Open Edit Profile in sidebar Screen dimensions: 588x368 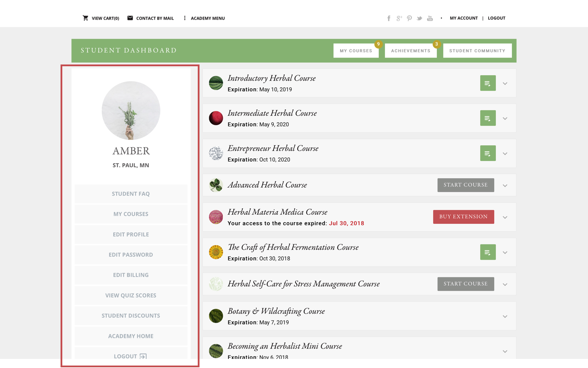pyautogui.click(x=131, y=234)
